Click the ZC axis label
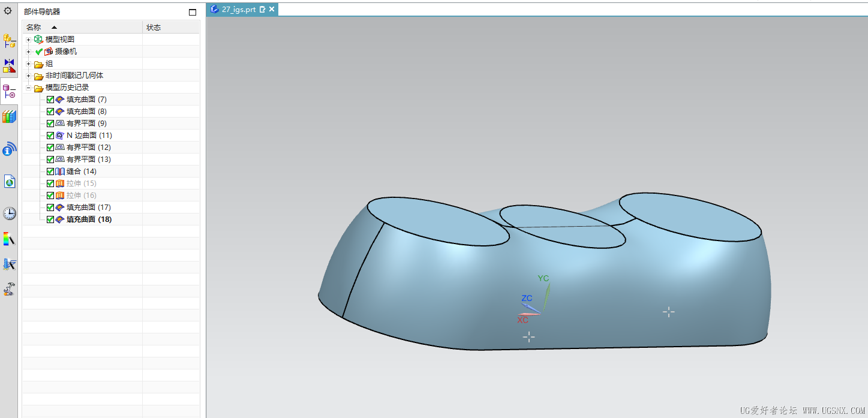This screenshot has height=418, width=868. click(527, 298)
